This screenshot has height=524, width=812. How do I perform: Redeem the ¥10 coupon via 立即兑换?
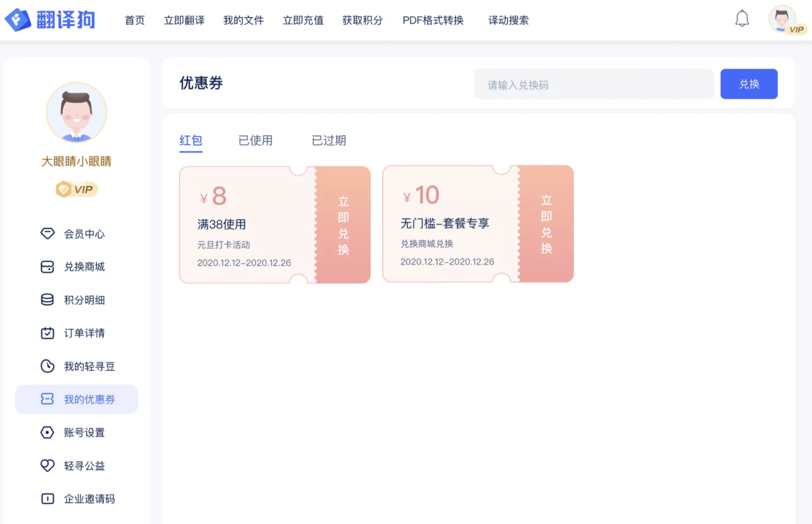click(x=546, y=224)
